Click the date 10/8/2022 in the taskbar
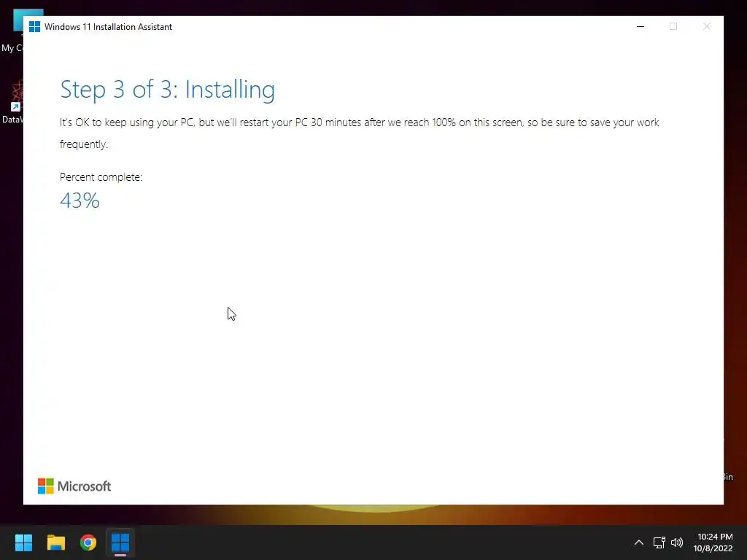Viewport: 747px width, 560px height. point(713,548)
